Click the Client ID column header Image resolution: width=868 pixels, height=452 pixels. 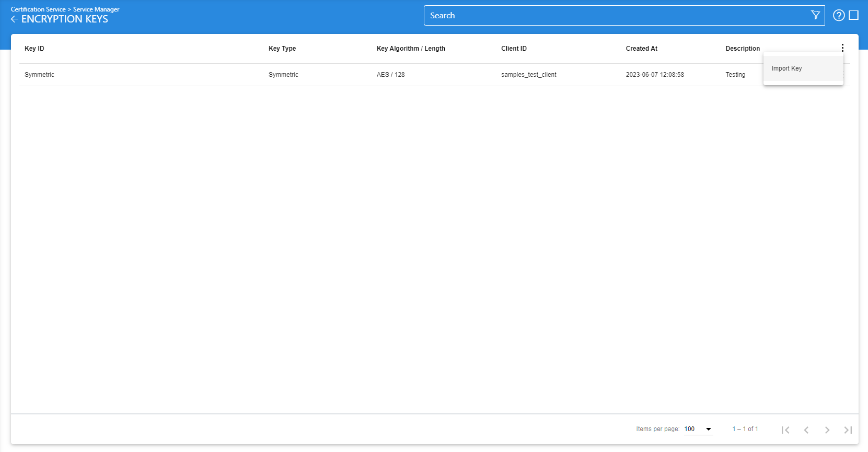click(514, 49)
